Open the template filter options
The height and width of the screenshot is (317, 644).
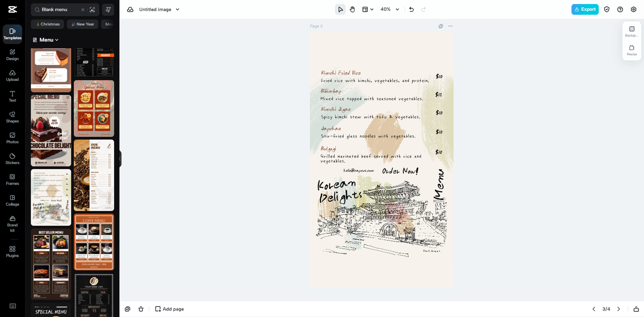[x=108, y=10]
